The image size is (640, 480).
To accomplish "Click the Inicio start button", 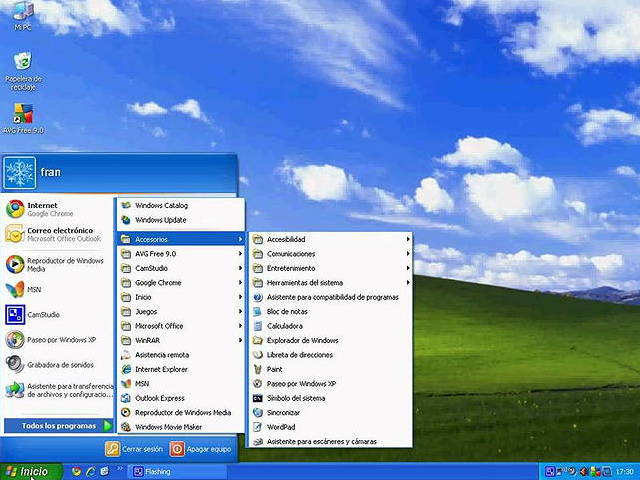I will click(x=31, y=471).
